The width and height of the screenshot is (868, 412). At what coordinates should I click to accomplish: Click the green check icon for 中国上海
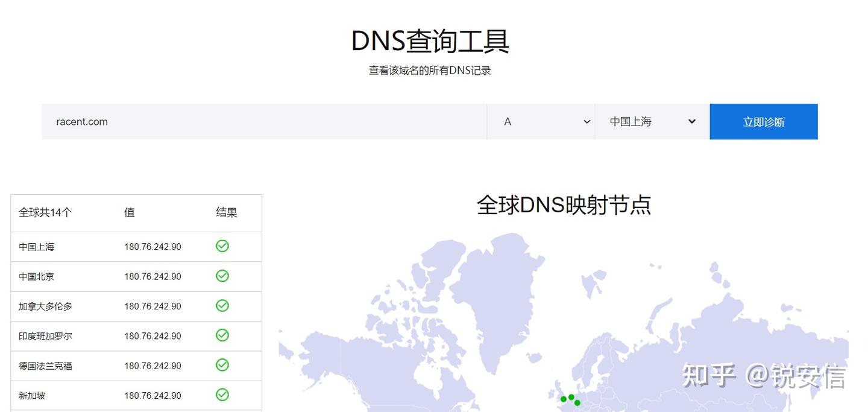click(222, 246)
